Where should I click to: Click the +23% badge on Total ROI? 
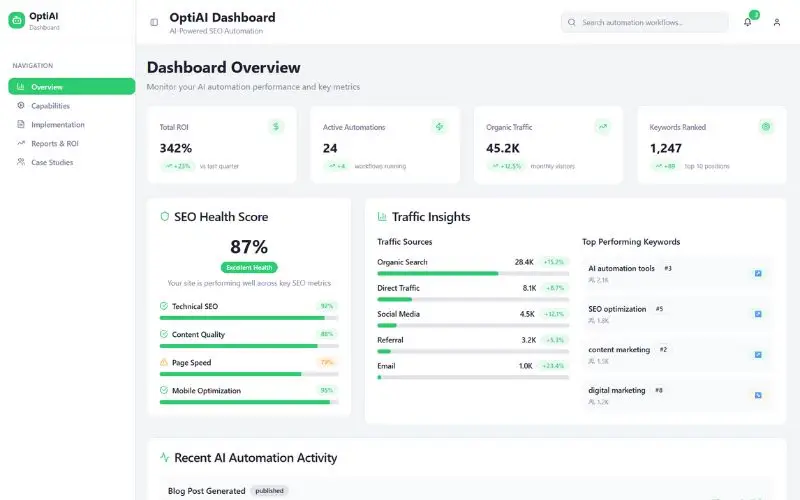point(178,166)
